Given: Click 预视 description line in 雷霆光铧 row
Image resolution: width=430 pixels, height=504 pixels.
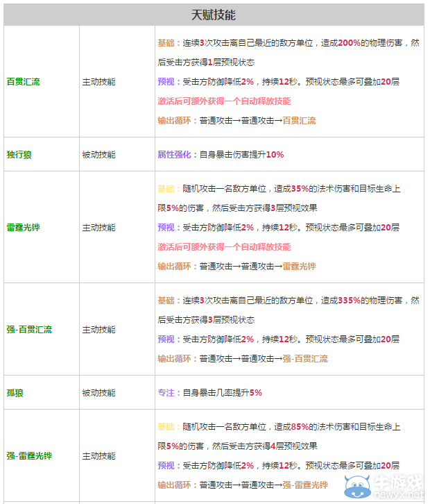Looking at the screenshot, I should coord(278,228).
